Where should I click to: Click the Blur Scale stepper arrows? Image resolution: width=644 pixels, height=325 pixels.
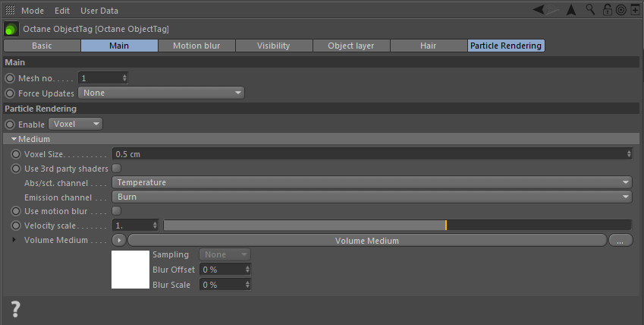pyautogui.click(x=247, y=285)
